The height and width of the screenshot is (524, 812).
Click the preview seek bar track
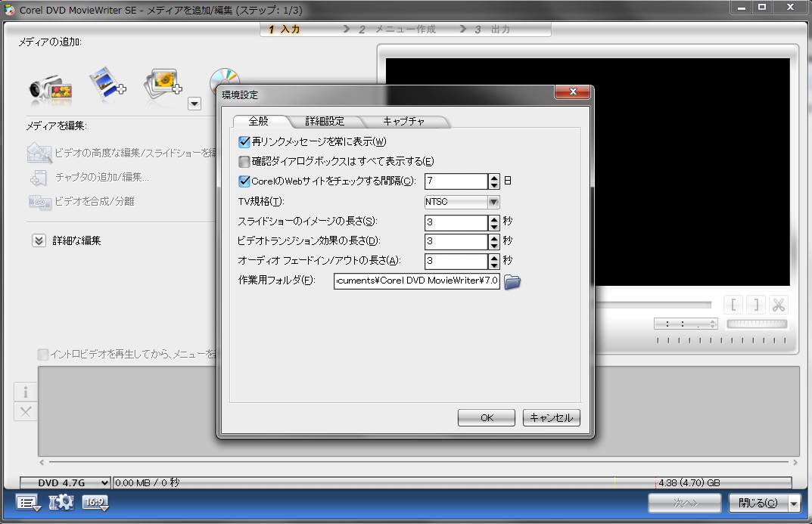pos(654,305)
